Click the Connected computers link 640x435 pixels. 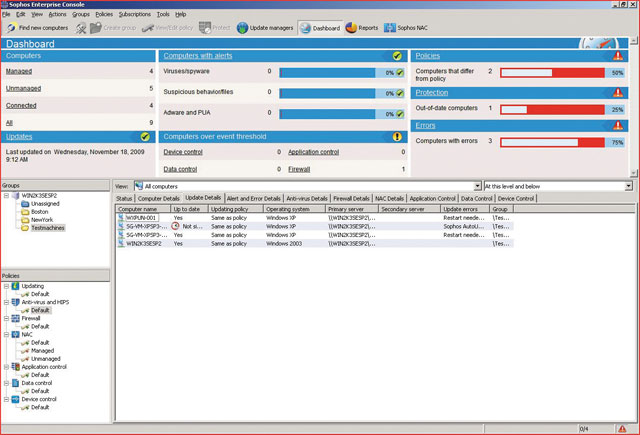21,105
